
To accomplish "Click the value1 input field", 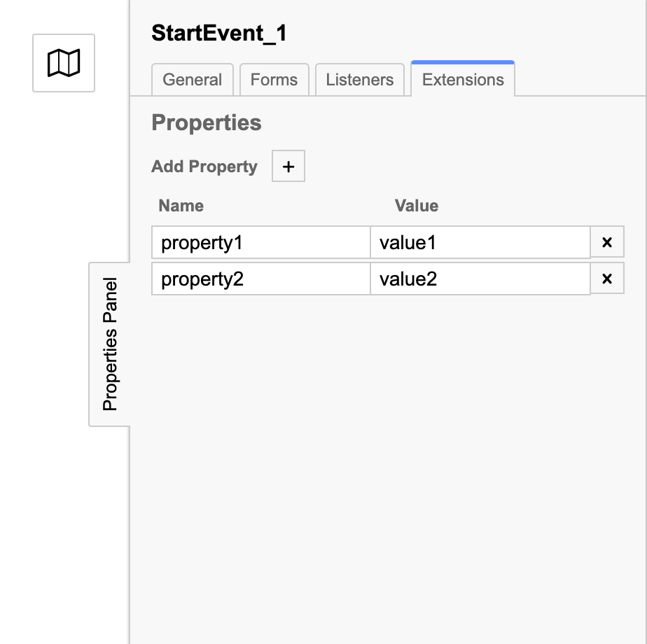I will coord(480,241).
